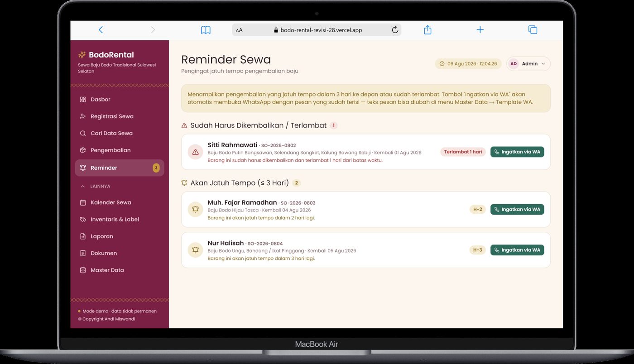This screenshot has height=364, width=634.
Task: Open Safari bookmarks book icon
Action: [x=206, y=30]
